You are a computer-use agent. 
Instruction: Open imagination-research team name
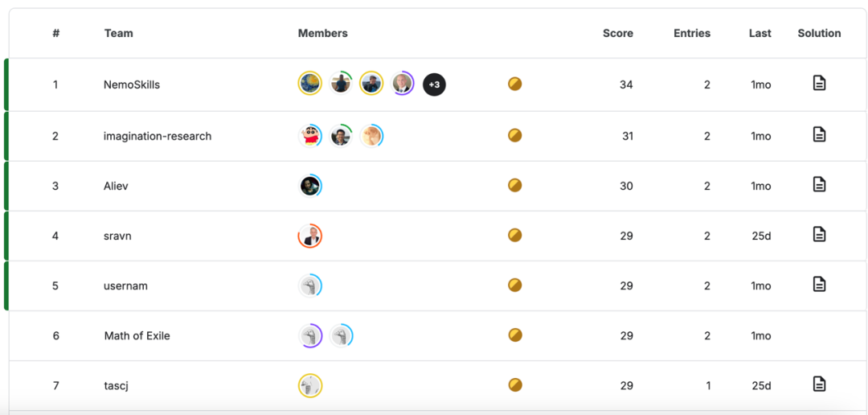coord(158,136)
